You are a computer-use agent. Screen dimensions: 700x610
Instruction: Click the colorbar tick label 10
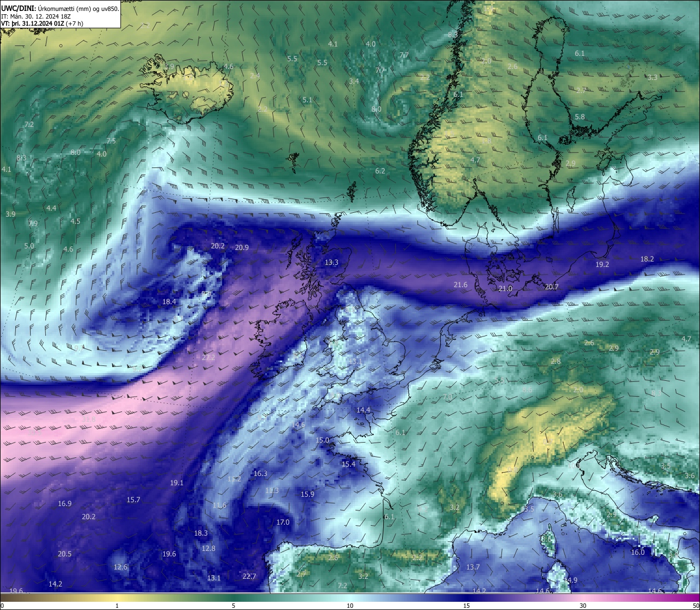click(x=350, y=606)
